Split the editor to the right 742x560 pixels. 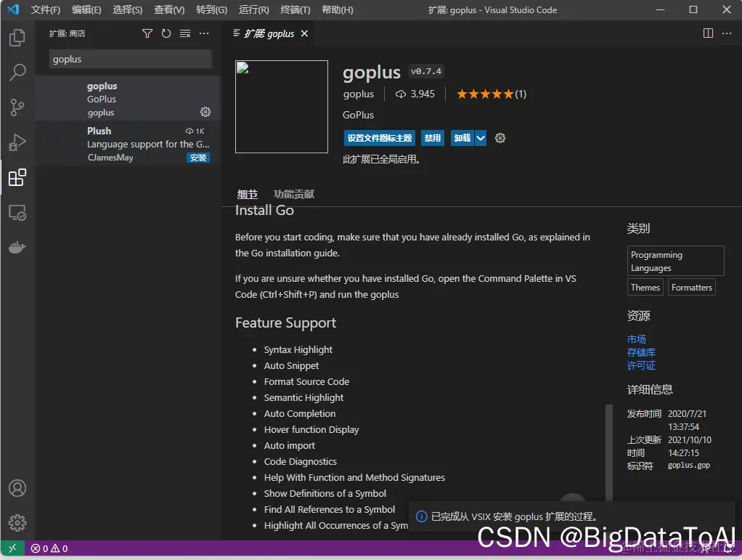(x=708, y=33)
